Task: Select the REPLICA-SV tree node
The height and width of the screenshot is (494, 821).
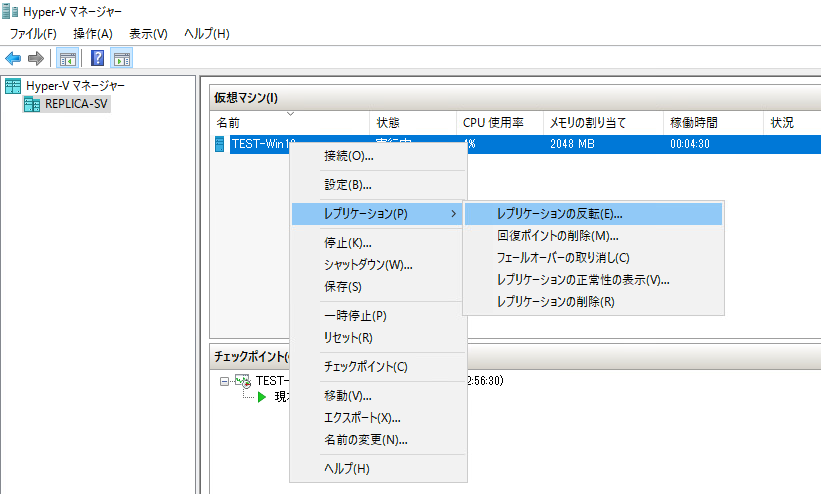Action: (76, 104)
